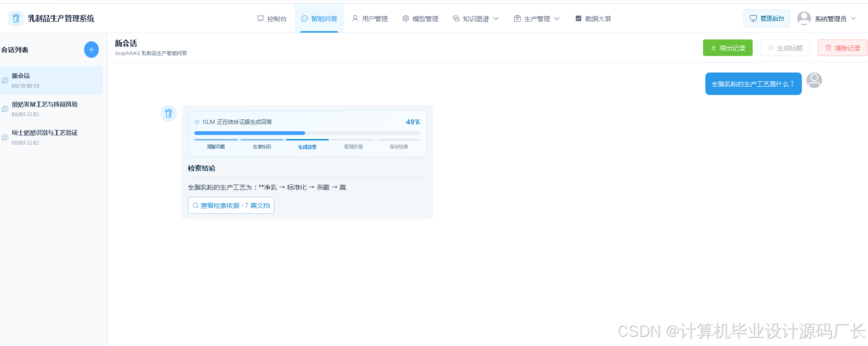
Task: Click the sparkle icon in 生成标题
Action: pos(771,48)
